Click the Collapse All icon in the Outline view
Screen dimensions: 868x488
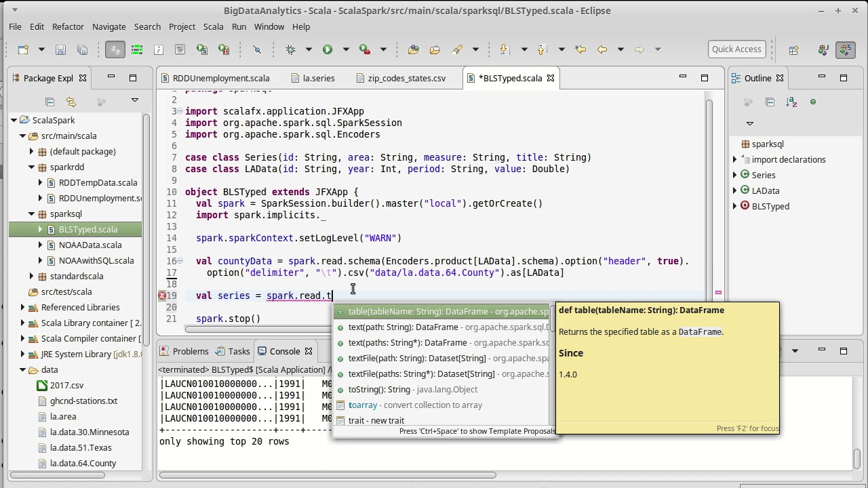coord(770,102)
